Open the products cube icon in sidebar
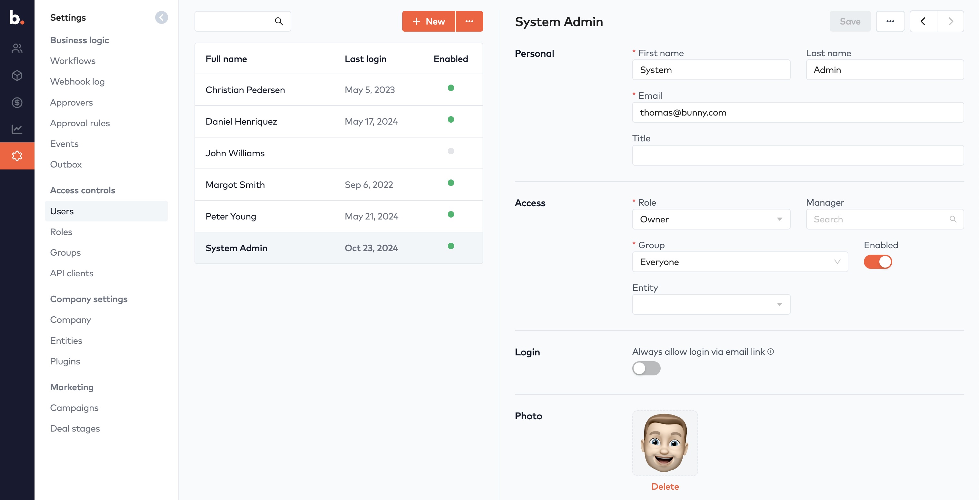The image size is (980, 500). click(17, 76)
